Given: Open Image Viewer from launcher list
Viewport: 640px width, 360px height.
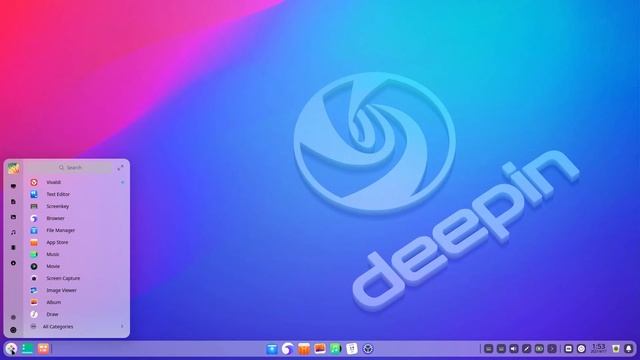Looking at the screenshot, I should (x=76, y=291).
